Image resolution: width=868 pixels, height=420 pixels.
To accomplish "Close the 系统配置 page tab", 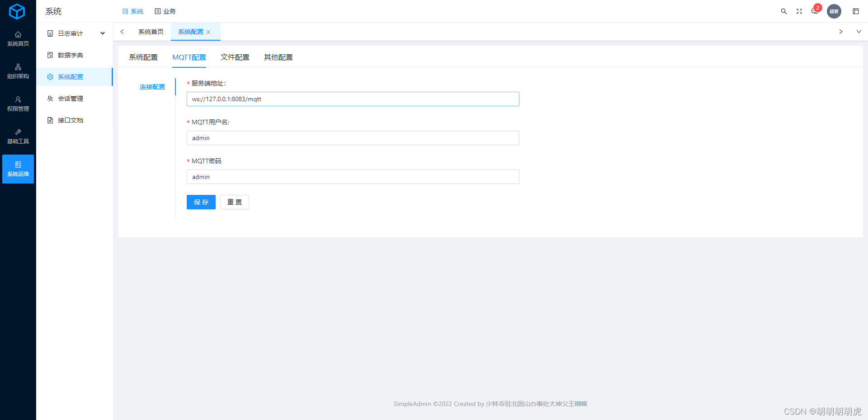I will pos(208,32).
